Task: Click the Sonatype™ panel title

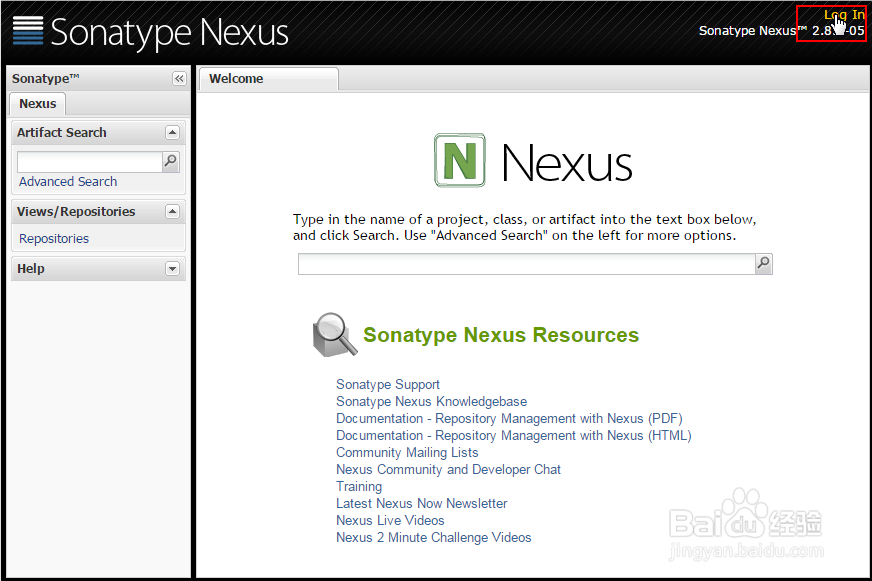Action: (x=46, y=78)
